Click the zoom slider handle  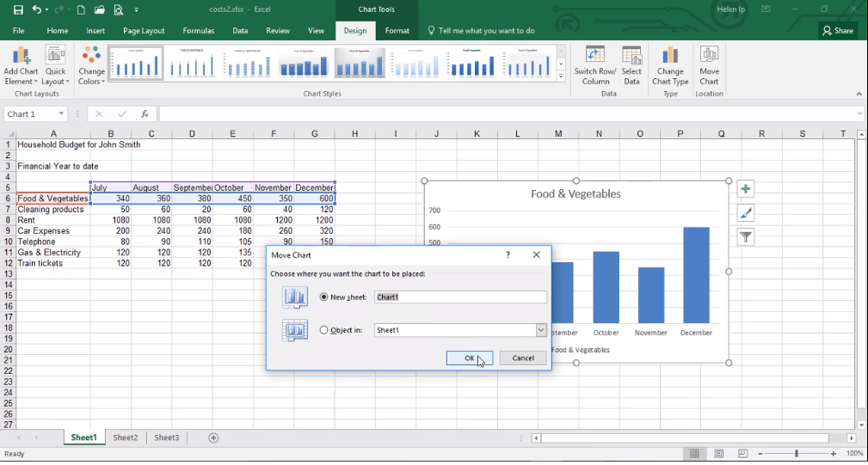[797, 453]
